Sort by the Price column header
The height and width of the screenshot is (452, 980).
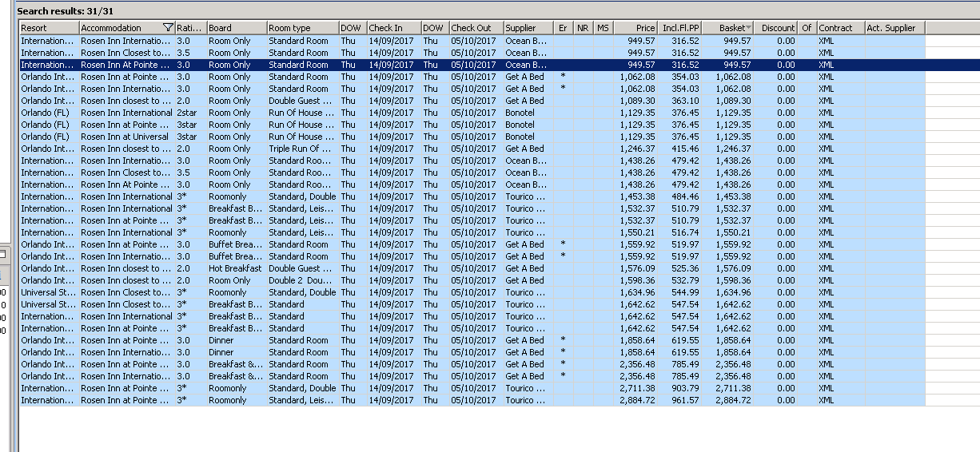pos(635,28)
